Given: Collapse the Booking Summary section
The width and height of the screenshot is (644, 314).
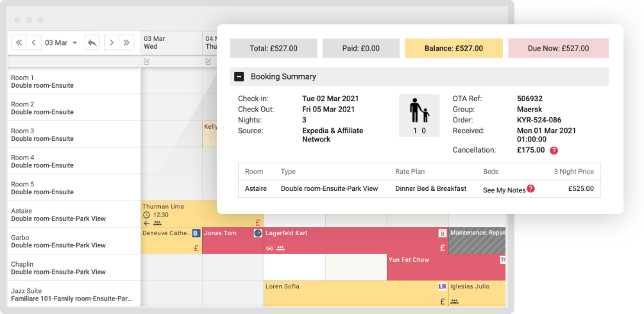Looking at the screenshot, I should (239, 77).
